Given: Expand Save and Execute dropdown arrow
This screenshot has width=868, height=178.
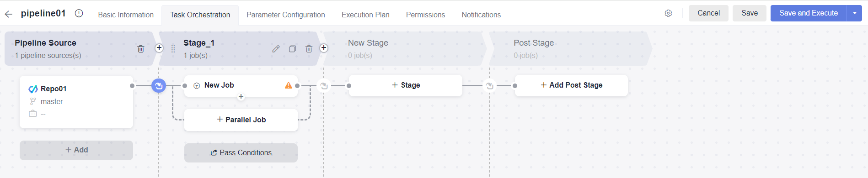Looking at the screenshot, I should pos(854,13).
